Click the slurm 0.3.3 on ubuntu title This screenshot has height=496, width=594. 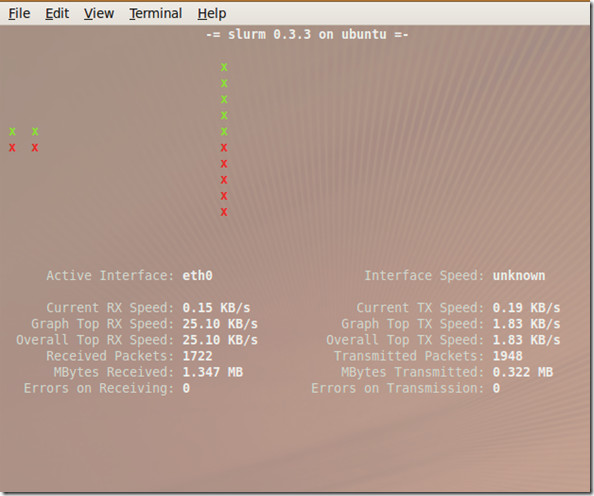tap(307, 34)
